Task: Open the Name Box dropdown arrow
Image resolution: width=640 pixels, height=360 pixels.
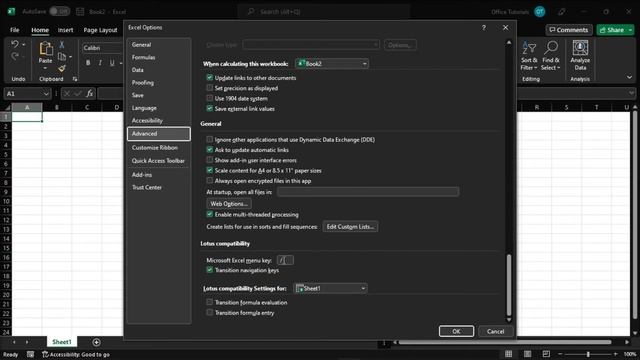Action: click(x=46, y=93)
